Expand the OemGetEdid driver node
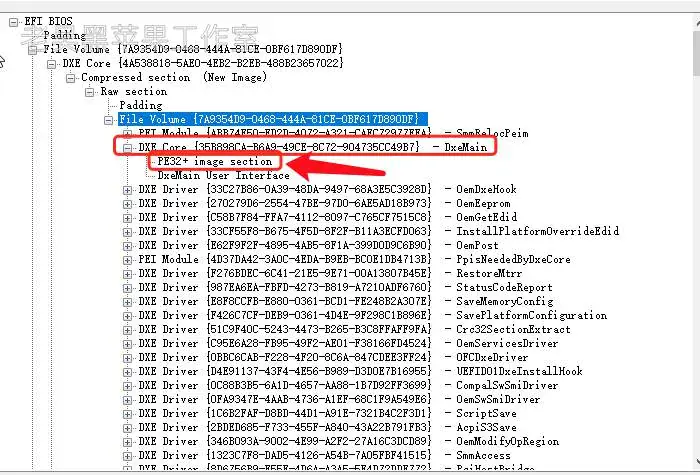700x475 pixels. click(x=128, y=218)
